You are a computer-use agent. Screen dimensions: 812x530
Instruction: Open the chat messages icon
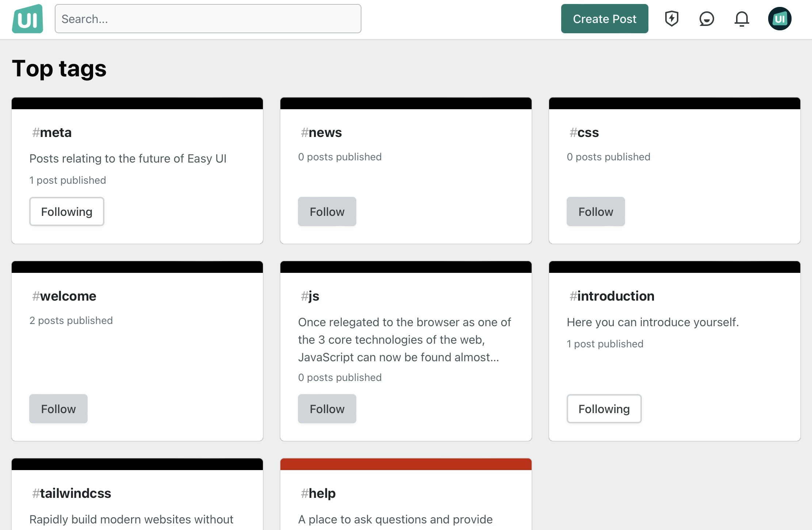[x=707, y=19]
